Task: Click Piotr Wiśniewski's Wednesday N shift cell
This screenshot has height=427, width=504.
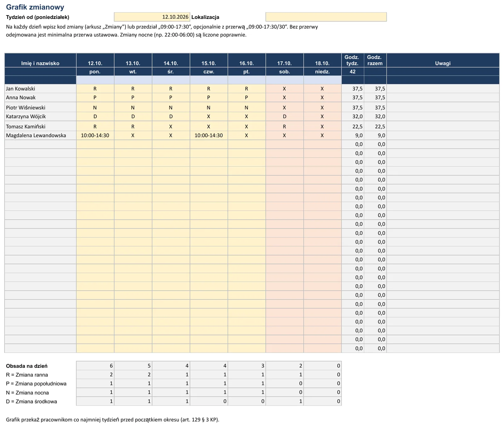Action: (171, 107)
